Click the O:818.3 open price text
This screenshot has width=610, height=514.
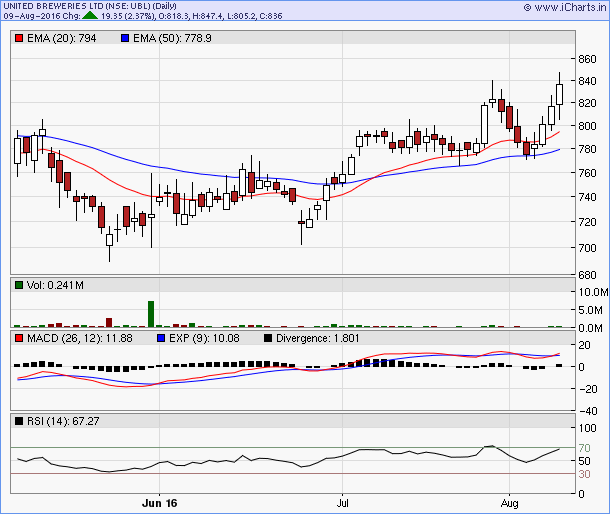pyautogui.click(x=172, y=16)
